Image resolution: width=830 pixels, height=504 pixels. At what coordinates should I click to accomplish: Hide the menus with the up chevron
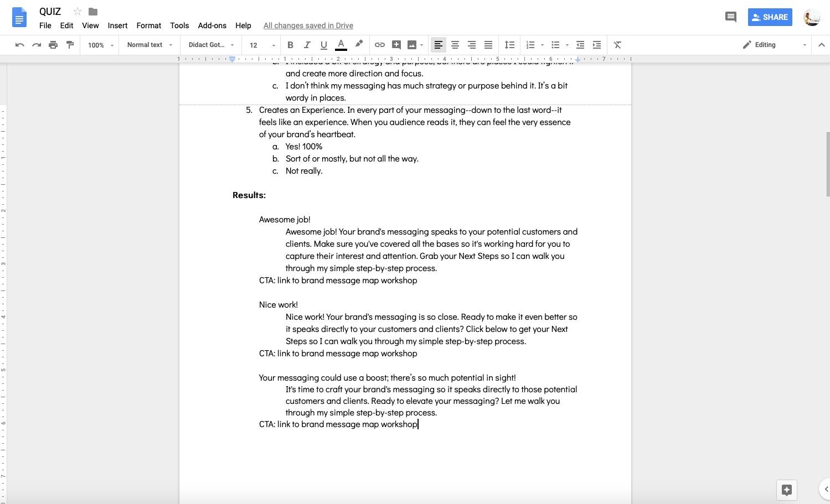(x=822, y=45)
